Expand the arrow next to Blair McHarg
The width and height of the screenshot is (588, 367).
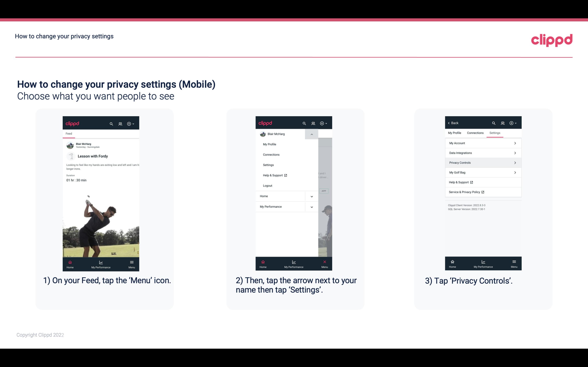(x=311, y=135)
